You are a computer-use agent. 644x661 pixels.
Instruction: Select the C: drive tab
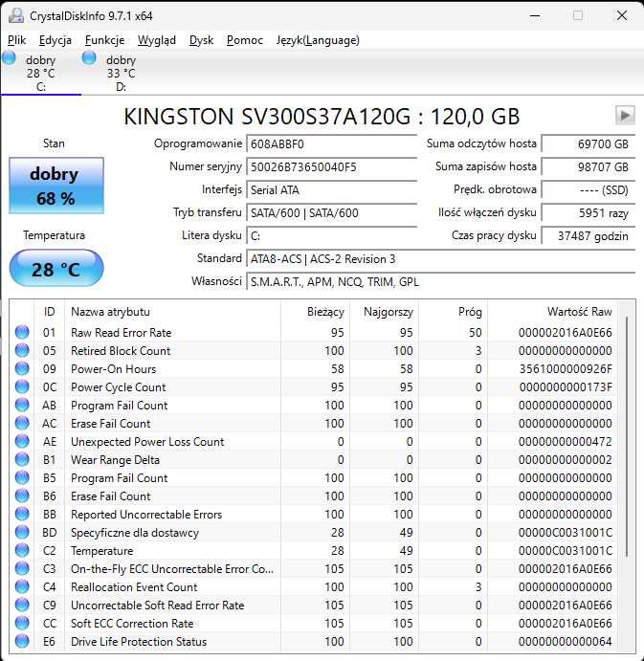pyautogui.click(x=40, y=73)
